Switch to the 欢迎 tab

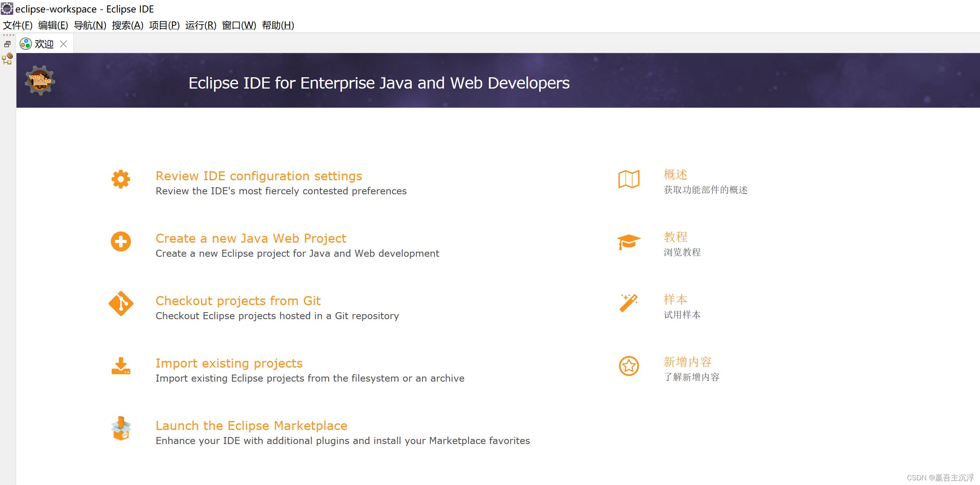click(x=44, y=44)
